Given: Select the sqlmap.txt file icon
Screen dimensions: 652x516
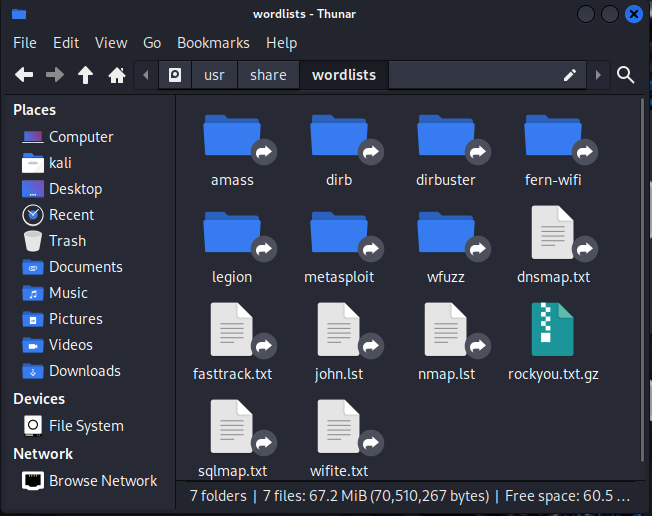Looking at the screenshot, I should click(x=232, y=426).
